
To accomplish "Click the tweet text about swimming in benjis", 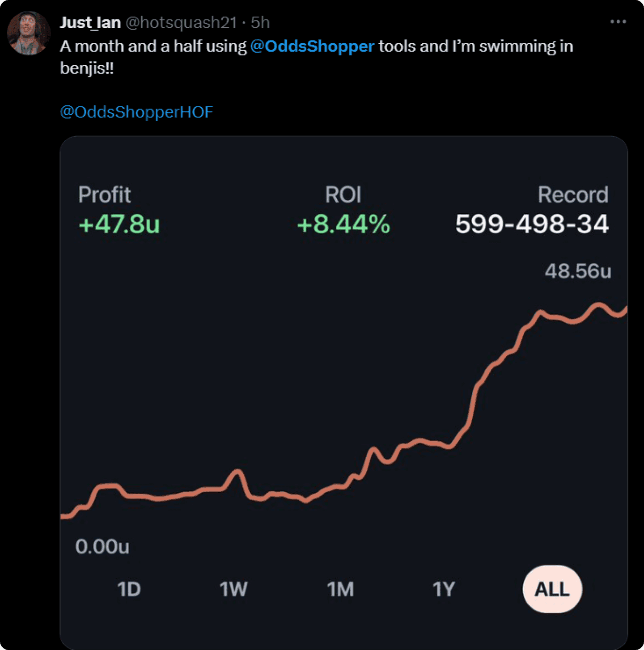I will (x=316, y=57).
